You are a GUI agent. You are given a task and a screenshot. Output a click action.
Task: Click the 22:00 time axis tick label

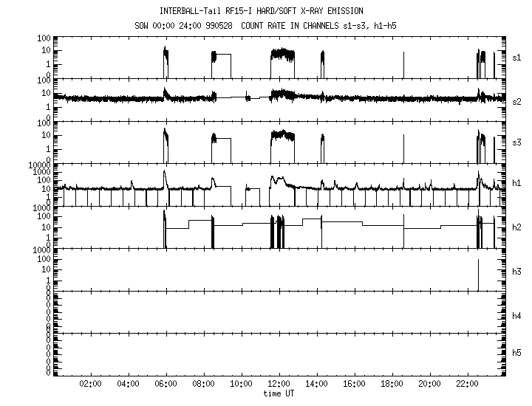click(467, 384)
